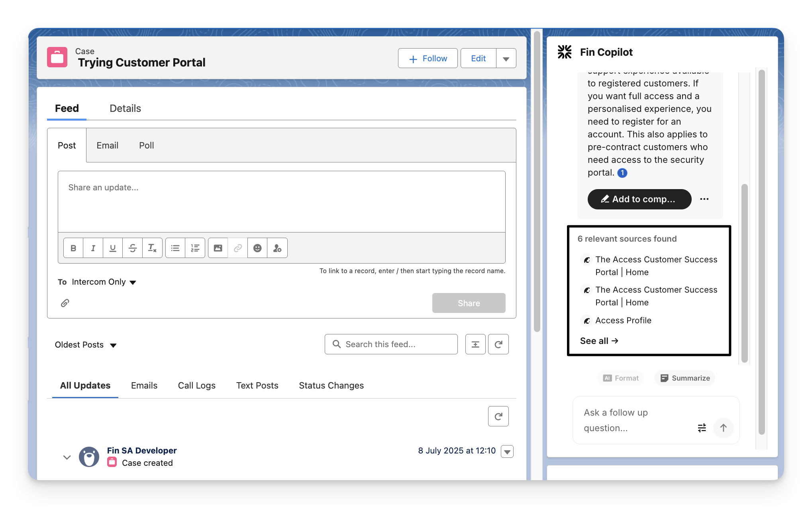This screenshot has width=812, height=508.
Task: Click the attach file paperclip icon
Action: (65, 303)
